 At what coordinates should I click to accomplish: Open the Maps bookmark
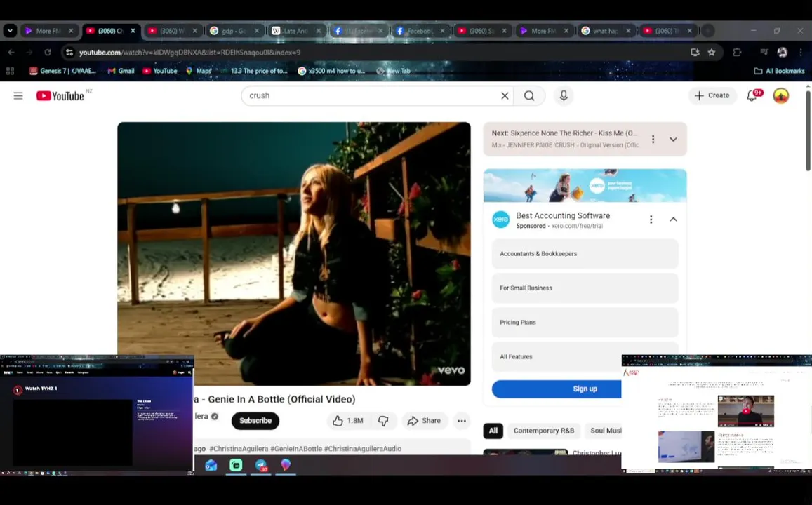199,71
